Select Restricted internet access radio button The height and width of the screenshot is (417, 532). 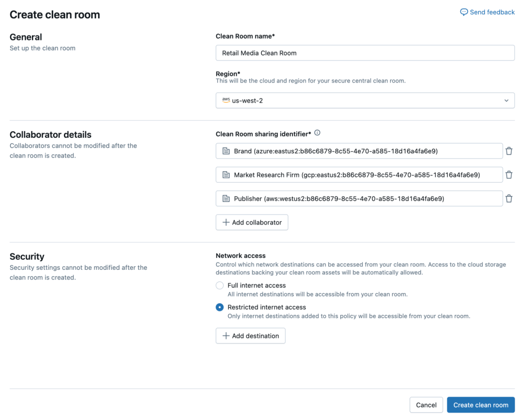point(219,307)
